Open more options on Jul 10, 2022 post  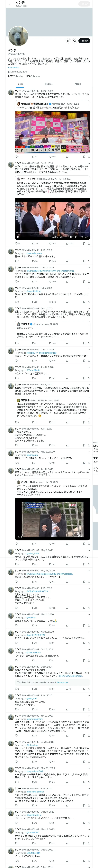89,91
